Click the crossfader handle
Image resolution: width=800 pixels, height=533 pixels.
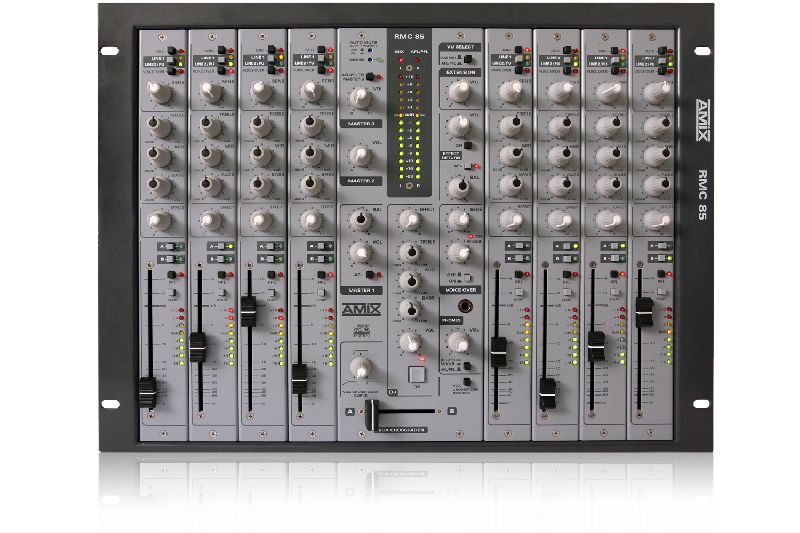tap(372, 416)
